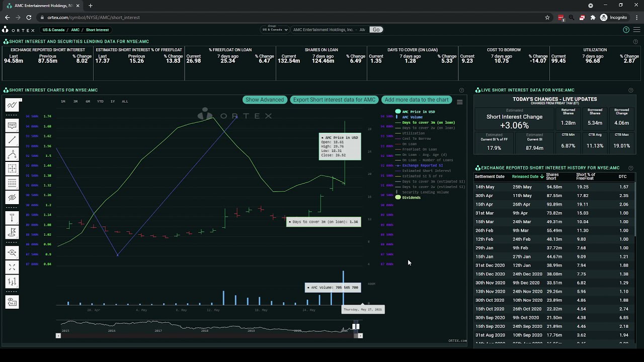Select the 123 down-arrow tool
Viewport: 644px width, 362px height.
tap(12, 218)
